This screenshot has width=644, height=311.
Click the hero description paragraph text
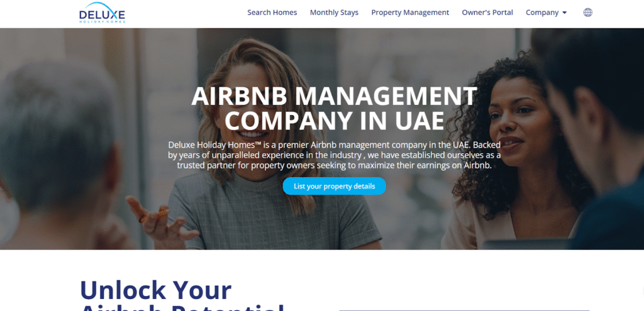click(335, 155)
